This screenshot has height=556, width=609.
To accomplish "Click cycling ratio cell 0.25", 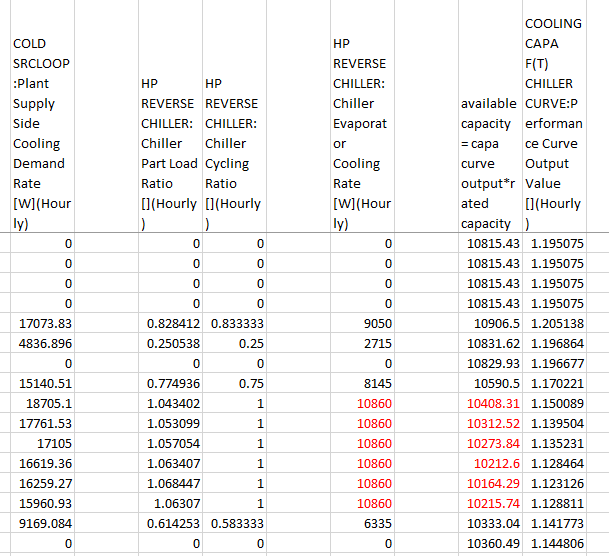I will (234, 343).
